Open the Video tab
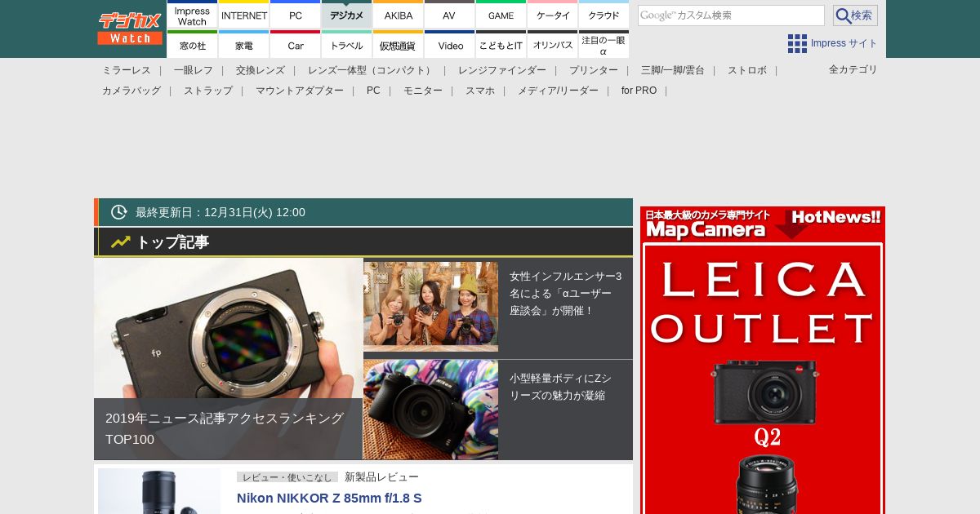 click(449, 44)
